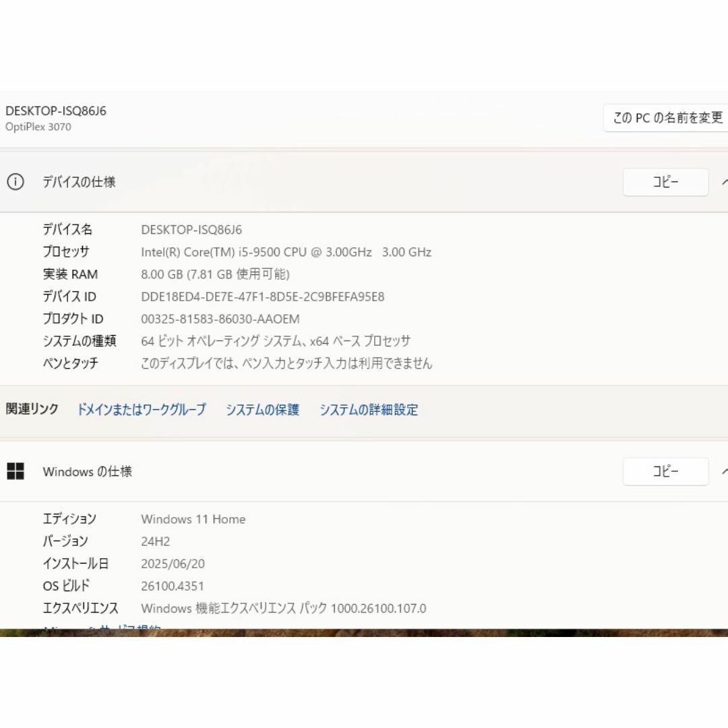Click the インストール日 label
Viewport: 728px width, 728px height.
(x=75, y=563)
